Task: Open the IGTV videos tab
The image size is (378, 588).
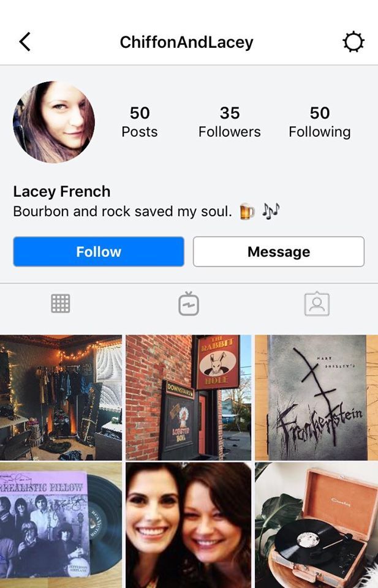Action: (189, 303)
